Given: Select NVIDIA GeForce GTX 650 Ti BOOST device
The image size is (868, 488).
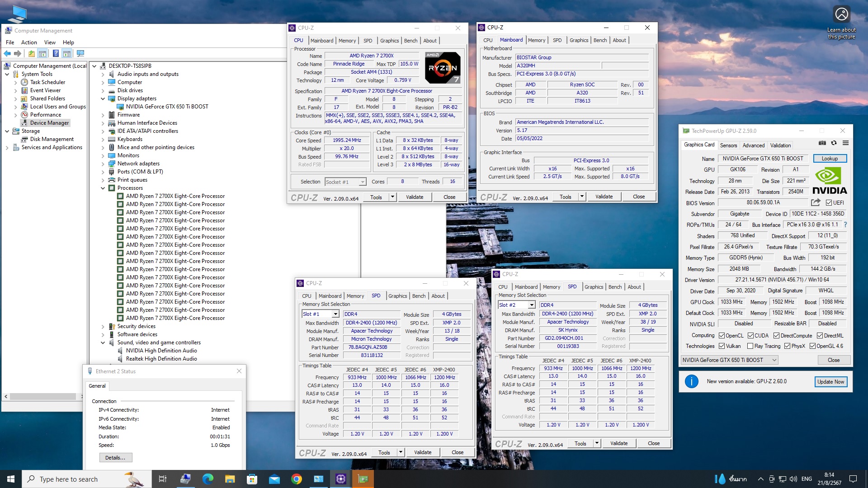Looking at the screenshot, I should tap(167, 107).
